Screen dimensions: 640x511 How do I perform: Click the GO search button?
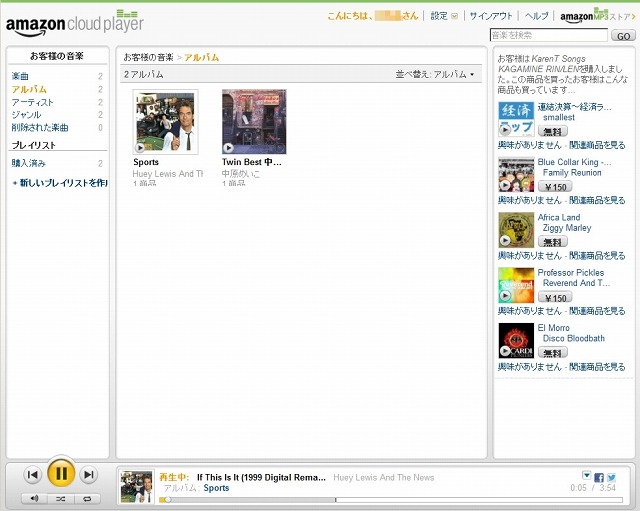pyautogui.click(x=623, y=36)
